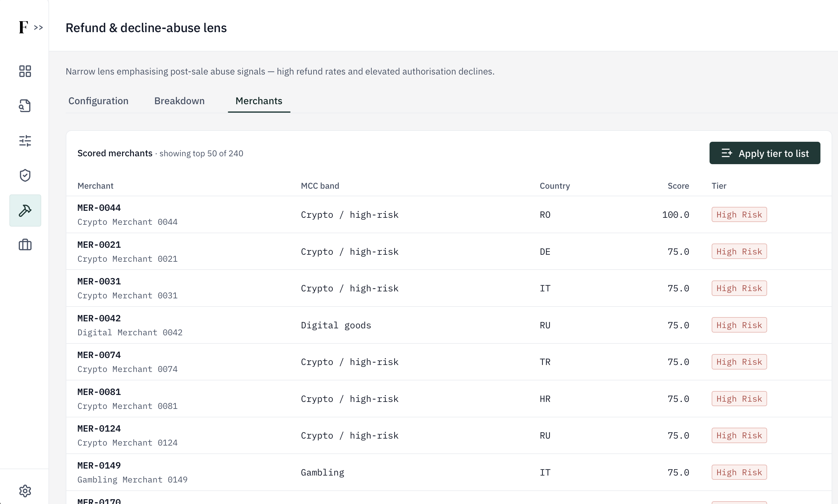The image size is (838, 504).
Task: Click score 100.0 for MER-0044
Action: tap(675, 215)
